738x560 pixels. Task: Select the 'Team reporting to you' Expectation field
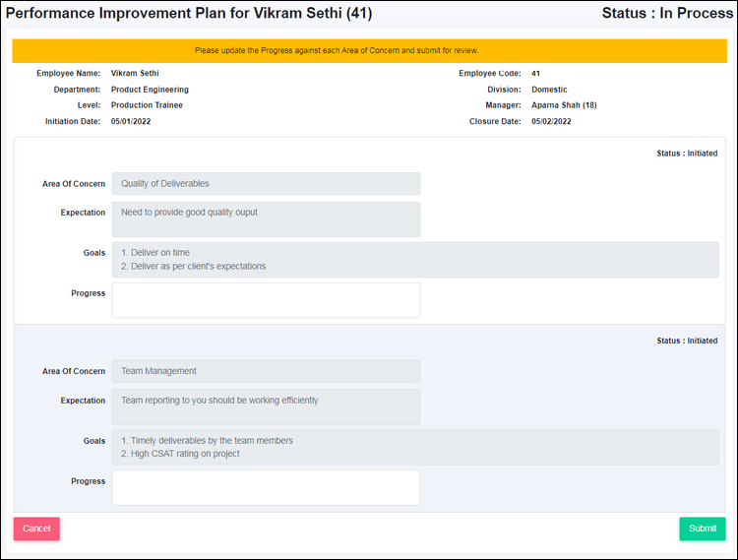(266, 406)
